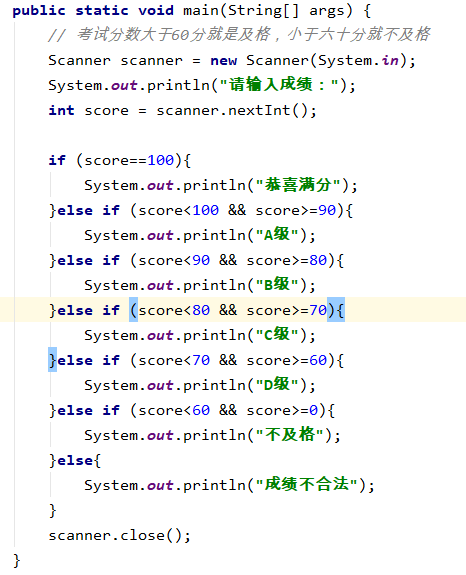
Task: Click the 'new Scanner(System.in)' line
Action: pyautogui.click(x=232, y=60)
